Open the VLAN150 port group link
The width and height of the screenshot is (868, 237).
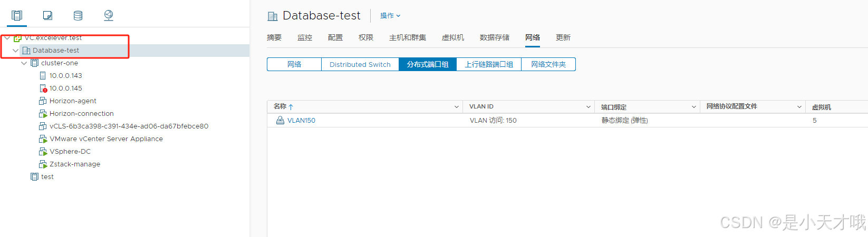(x=301, y=121)
